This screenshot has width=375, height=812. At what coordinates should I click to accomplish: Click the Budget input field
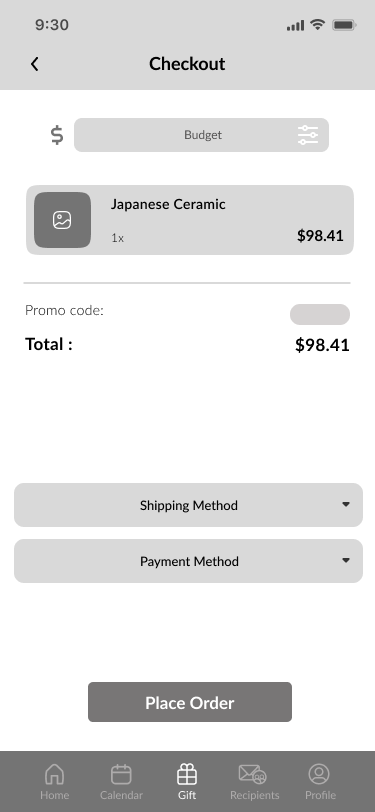(x=201, y=135)
